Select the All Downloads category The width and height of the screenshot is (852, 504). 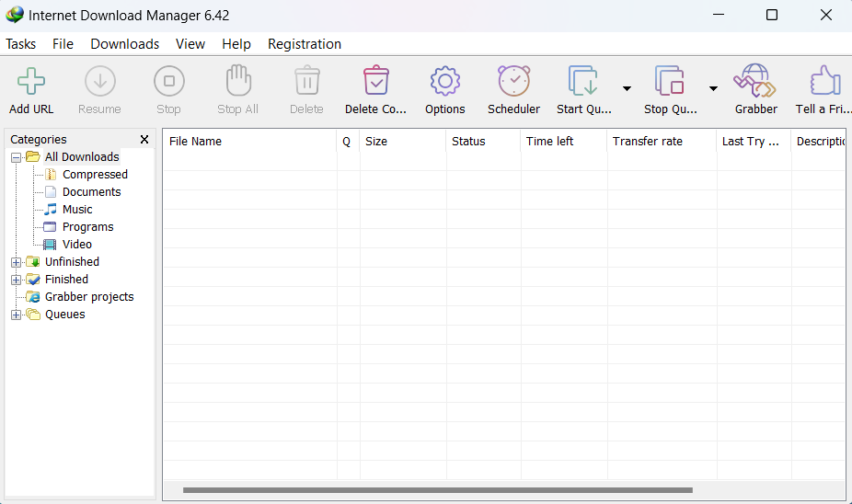click(82, 157)
